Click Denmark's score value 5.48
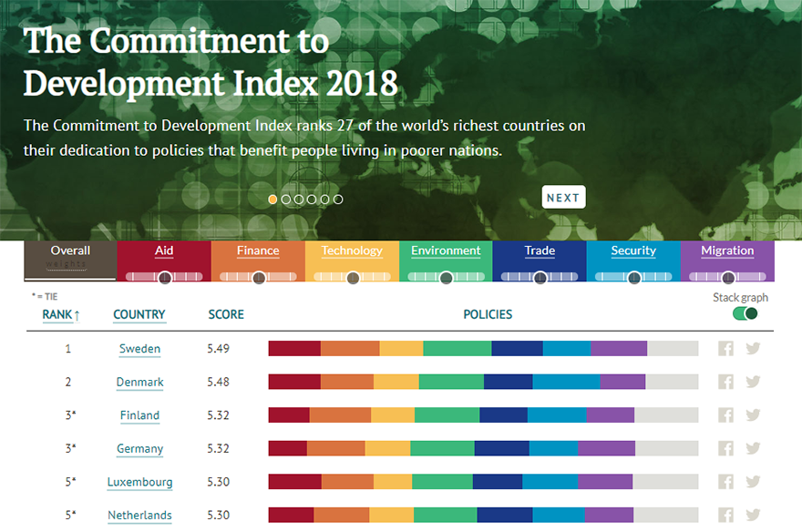 [x=219, y=382]
